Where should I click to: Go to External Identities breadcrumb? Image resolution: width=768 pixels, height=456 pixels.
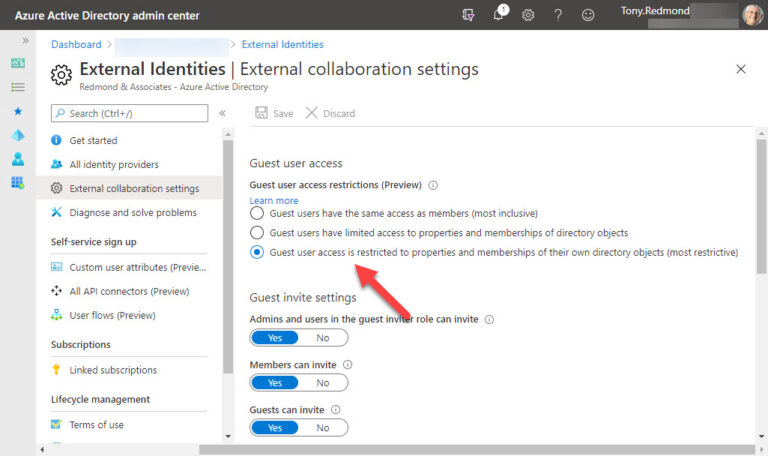click(x=283, y=45)
